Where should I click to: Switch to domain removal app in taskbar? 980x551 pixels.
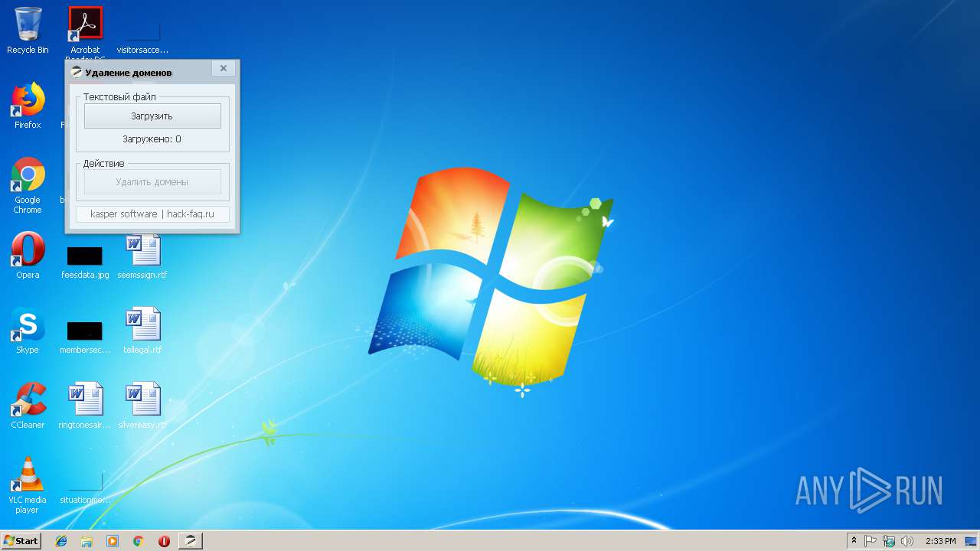(x=191, y=541)
